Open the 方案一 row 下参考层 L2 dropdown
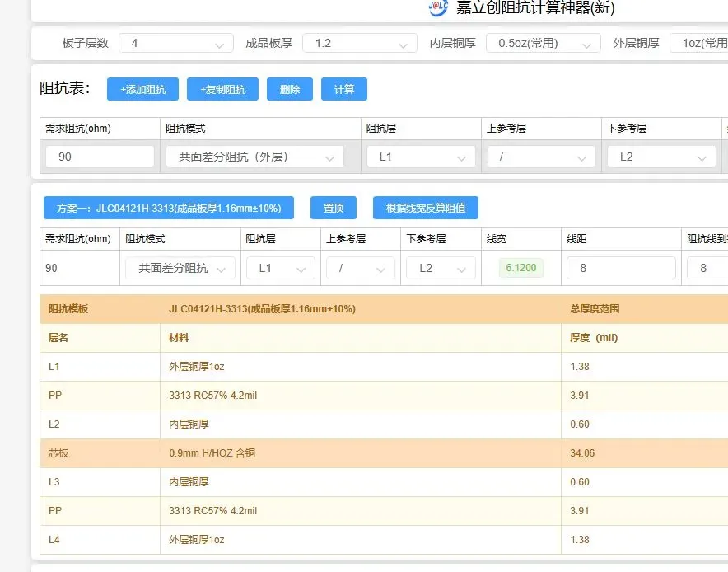 pyautogui.click(x=441, y=268)
